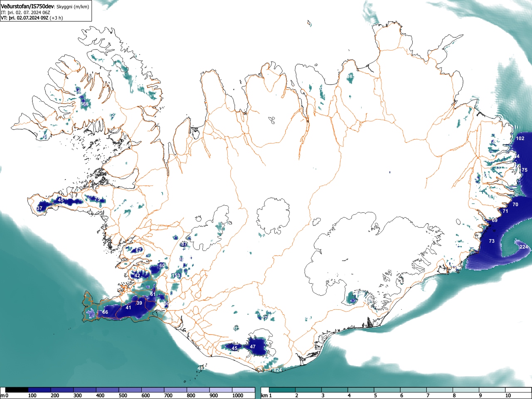Click the '87' value in the west-central highlands
Image resolution: width=532 pixels, height=399 pixels.
coord(184,244)
